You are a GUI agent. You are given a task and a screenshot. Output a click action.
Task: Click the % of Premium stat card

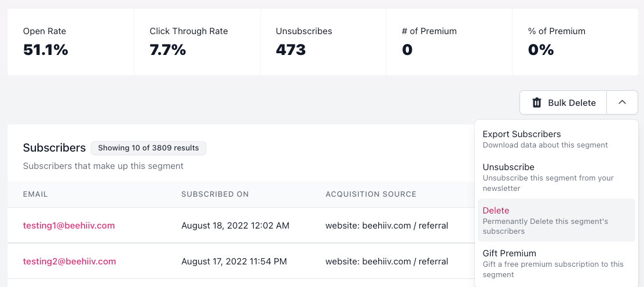coord(576,42)
